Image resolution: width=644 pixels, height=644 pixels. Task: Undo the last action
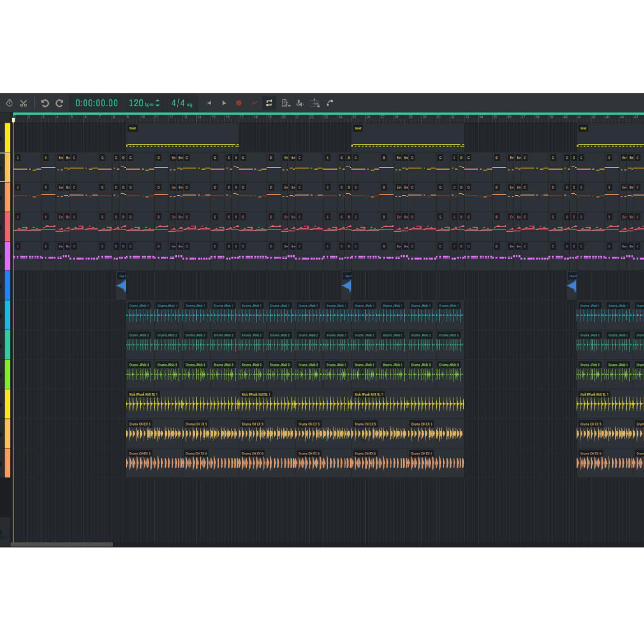(x=45, y=103)
